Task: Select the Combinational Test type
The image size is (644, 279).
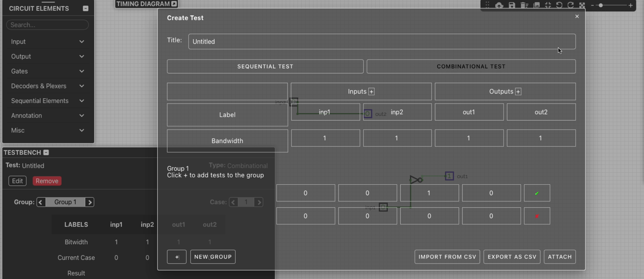Action: tap(471, 66)
